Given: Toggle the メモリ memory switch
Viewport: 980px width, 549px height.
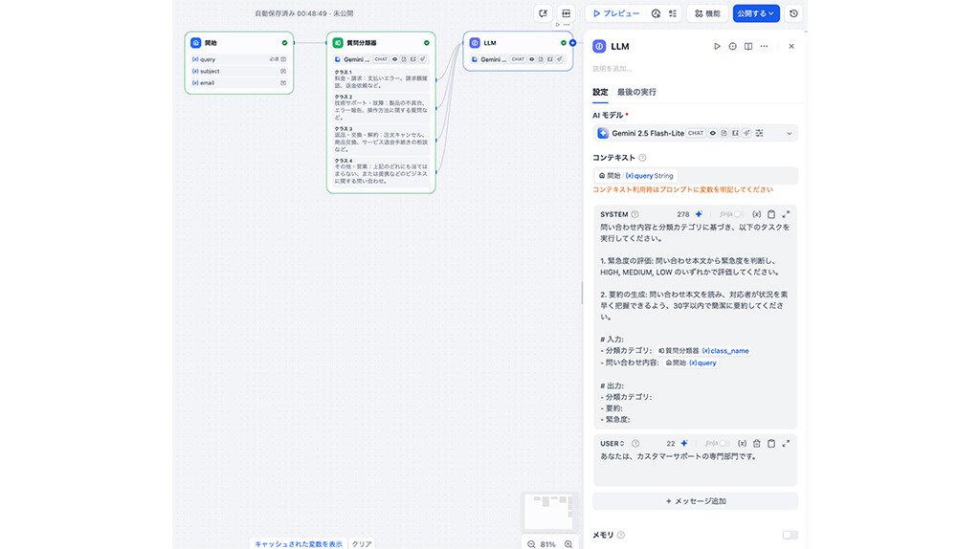Looking at the screenshot, I should (x=790, y=536).
